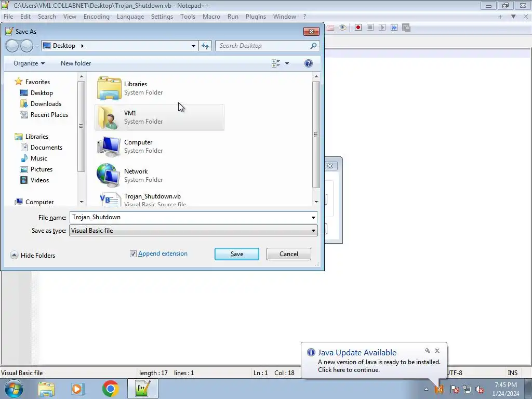Open the File menu in Notepad++
The width and height of the screenshot is (532, 399).
(x=8, y=16)
